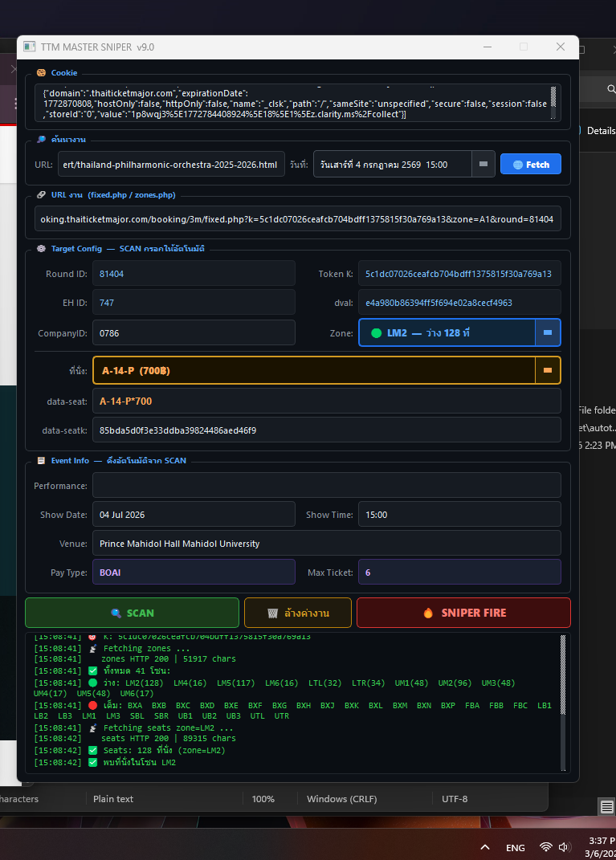Image resolution: width=616 pixels, height=860 pixels.
Task: Click the Windows (CRLF) status bar item
Action: tap(341, 799)
